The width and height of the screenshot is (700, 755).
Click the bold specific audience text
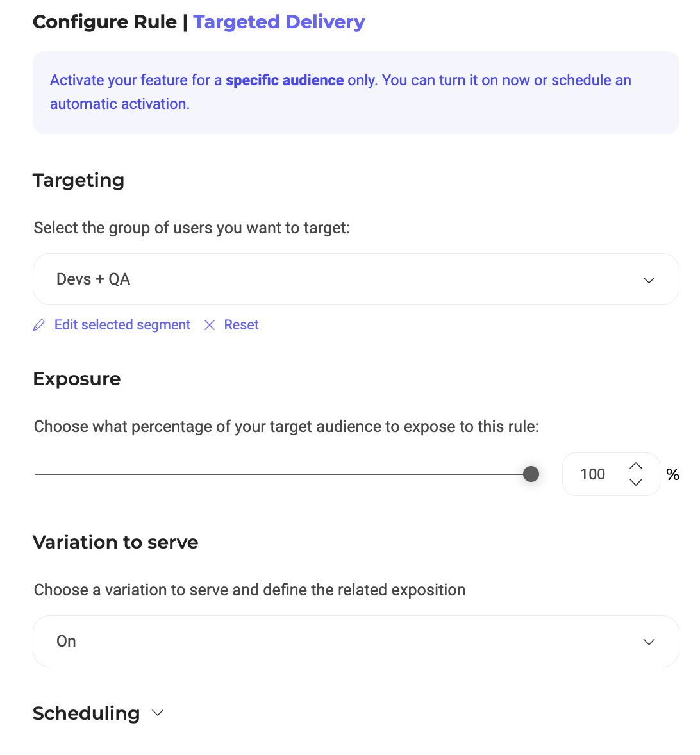(285, 80)
